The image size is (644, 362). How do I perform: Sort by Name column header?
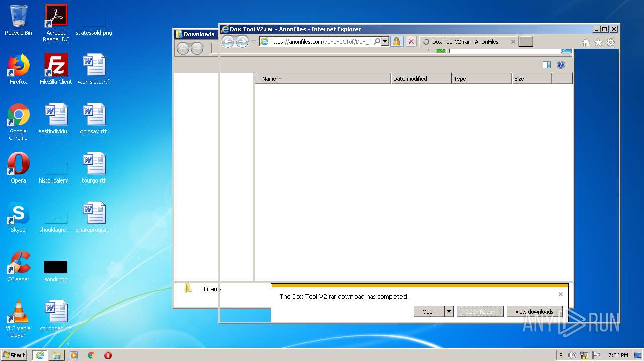[323, 79]
